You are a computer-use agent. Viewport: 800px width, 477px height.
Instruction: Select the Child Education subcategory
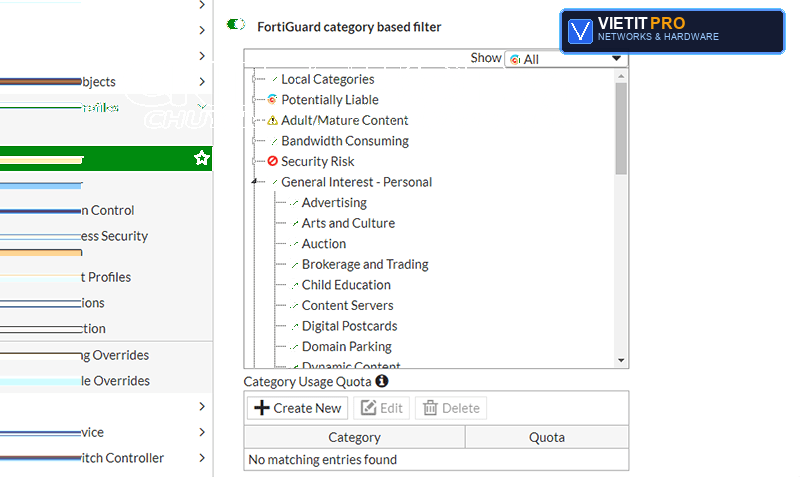pyautogui.click(x=346, y=285)
